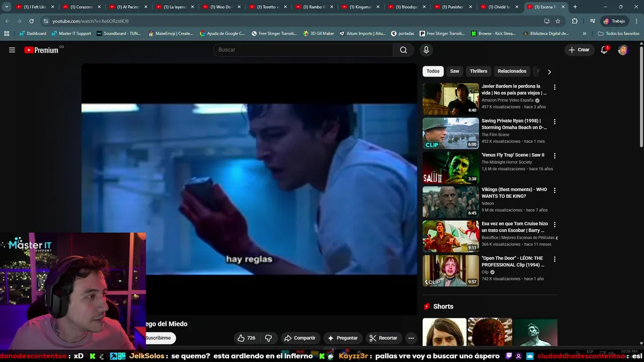Open options for Venus Fly Trap video
Viewport: 644px width, 362px height.
554,156
